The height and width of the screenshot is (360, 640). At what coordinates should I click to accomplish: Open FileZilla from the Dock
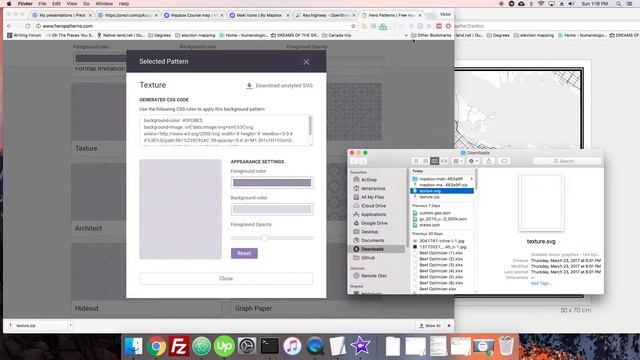pyautogui.click(x=179, y=347)
